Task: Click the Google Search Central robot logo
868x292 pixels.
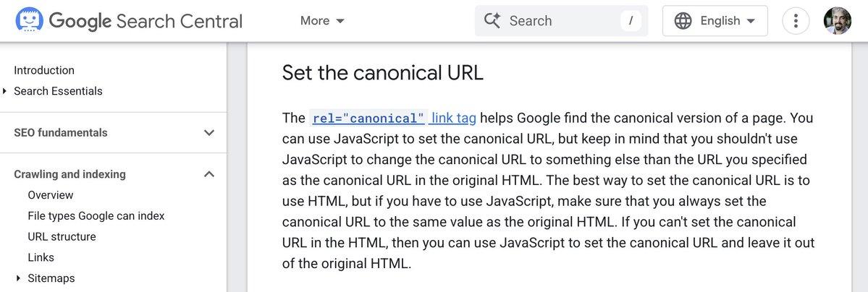Action: (25, 20)
